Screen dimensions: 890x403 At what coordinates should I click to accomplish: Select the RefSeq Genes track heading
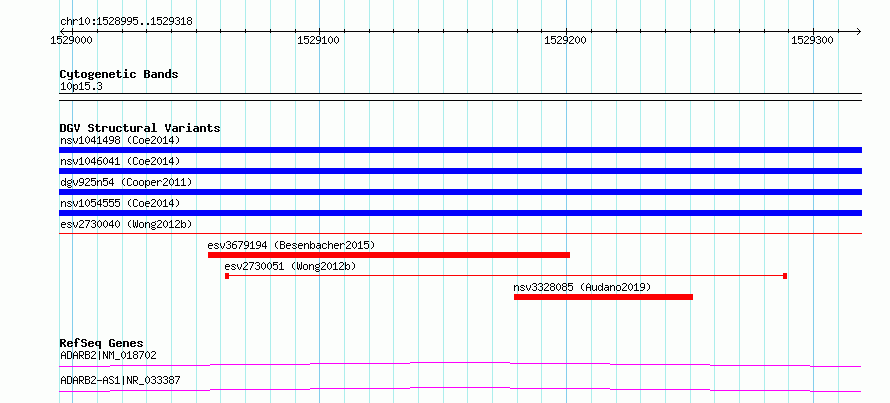point(102,343)
